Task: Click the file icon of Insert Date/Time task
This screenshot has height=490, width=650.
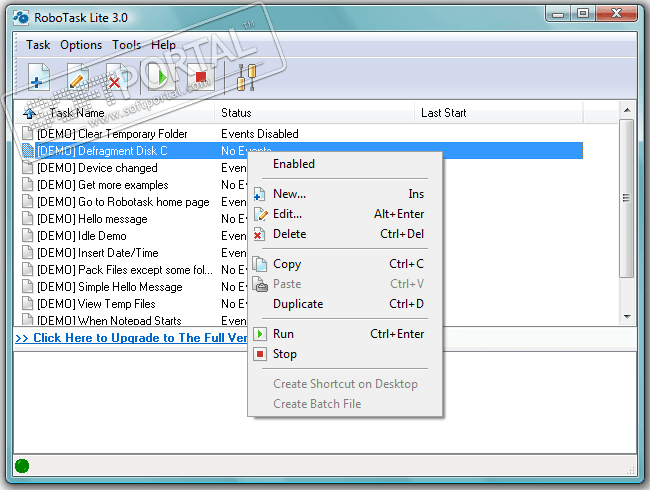Action: (x=28, y=252)
